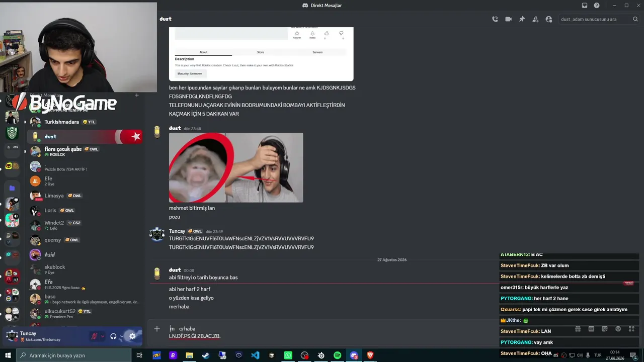
Task: Open the Asid direct message
Action: coord(85,254)
